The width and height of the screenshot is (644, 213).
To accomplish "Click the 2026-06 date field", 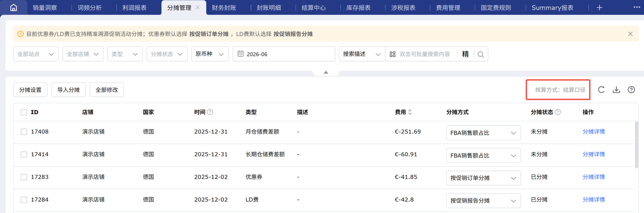I will (x=284, y=54).
